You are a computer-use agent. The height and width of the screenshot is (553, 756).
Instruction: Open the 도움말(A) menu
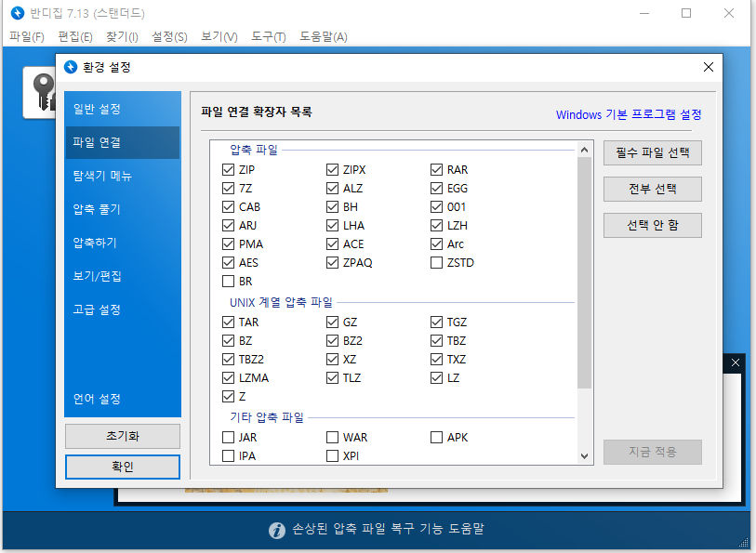(x=323, y=36)
